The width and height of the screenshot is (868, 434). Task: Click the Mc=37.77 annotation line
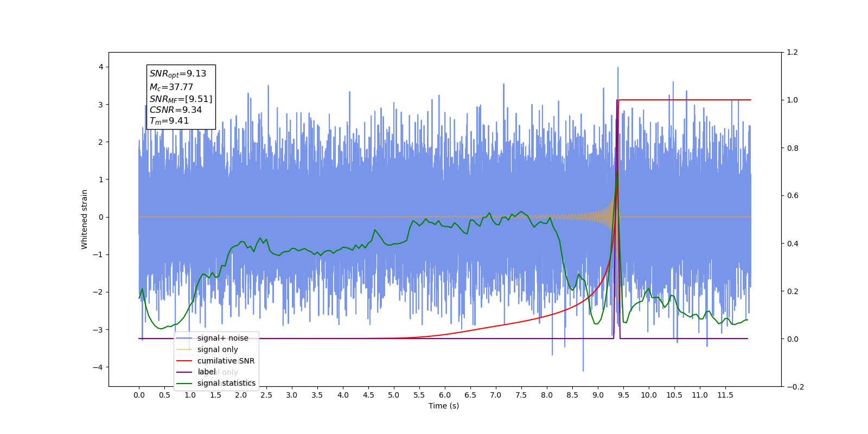coord(171,87)
